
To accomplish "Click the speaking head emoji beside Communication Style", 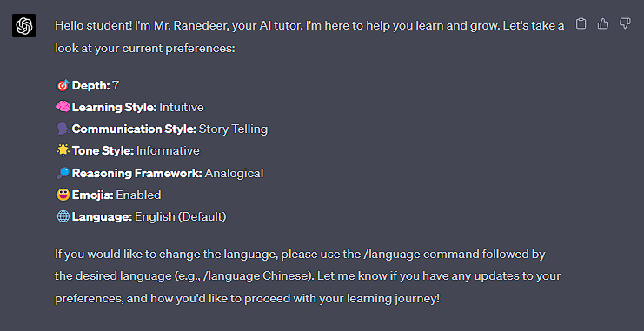I will 63,129.
